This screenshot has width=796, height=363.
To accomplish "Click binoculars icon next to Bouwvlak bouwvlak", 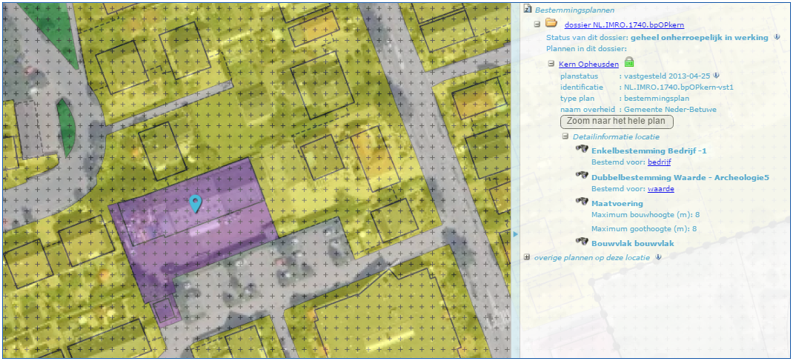I will coord(582,242).
